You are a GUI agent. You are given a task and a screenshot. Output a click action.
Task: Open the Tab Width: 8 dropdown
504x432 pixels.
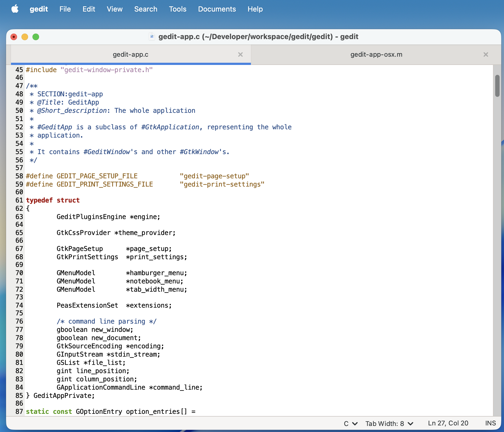(389, 423)
